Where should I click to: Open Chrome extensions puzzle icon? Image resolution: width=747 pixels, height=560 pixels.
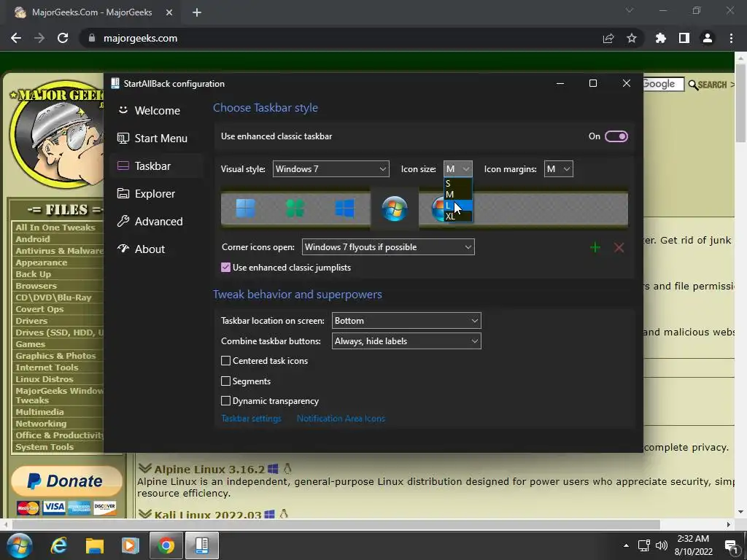pyautogui.click(x=660, y=38)
